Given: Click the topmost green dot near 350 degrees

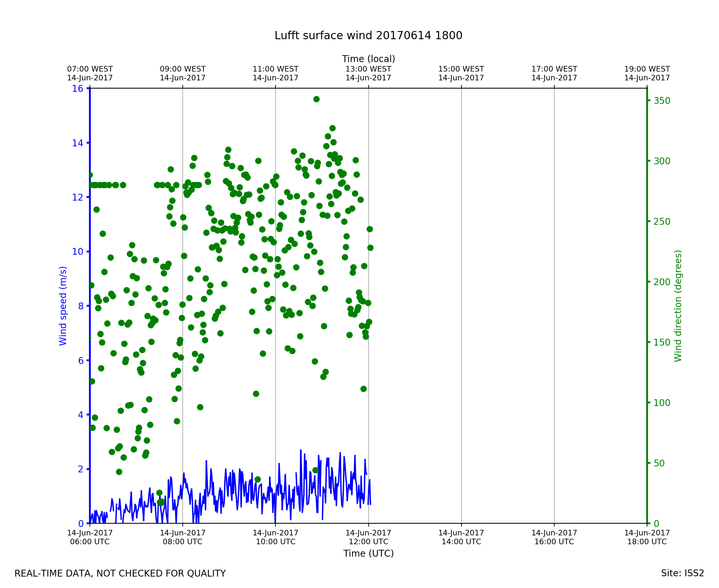Looking at the screenshot, I should point(316,99).
